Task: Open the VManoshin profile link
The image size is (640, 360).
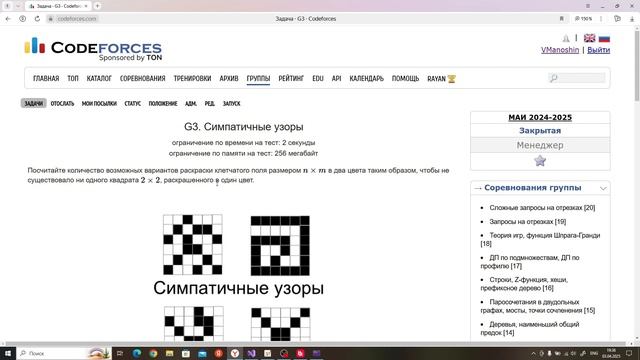Action: tap(560, 50)
